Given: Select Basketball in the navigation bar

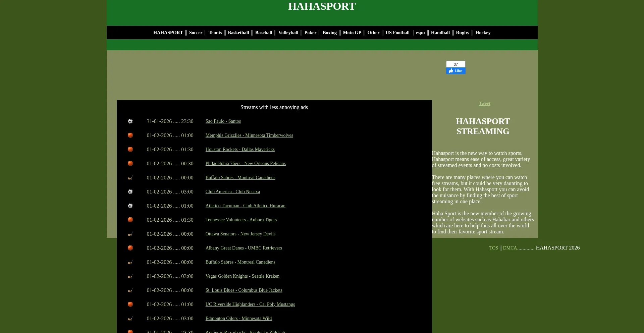Looking at the screenshot, I should [238, 33].
